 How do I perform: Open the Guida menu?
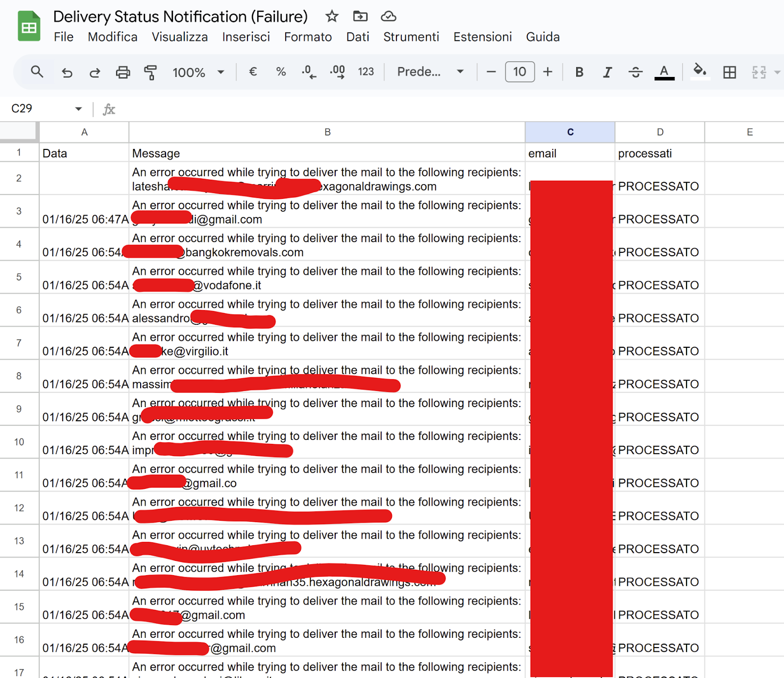pyautogui.click(x=543, y=37)
